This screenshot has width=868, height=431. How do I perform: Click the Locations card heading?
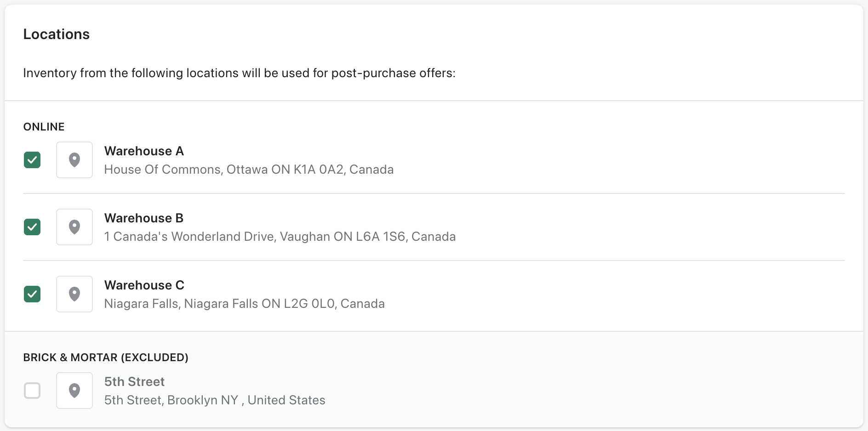pos(57,34)
